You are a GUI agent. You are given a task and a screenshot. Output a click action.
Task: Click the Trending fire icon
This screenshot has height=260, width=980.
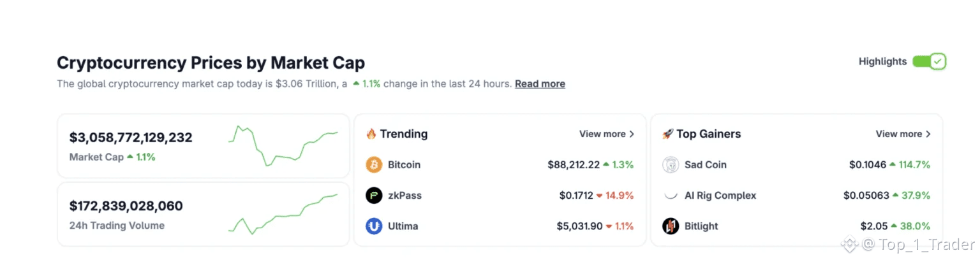coord(371,134)
